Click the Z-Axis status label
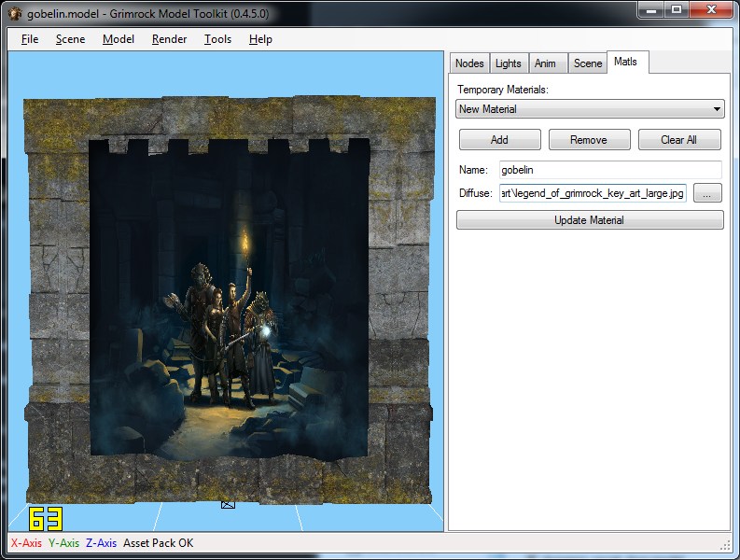Image resolution: width=740 pixels, height=560 pixels. tap(101, 543)
